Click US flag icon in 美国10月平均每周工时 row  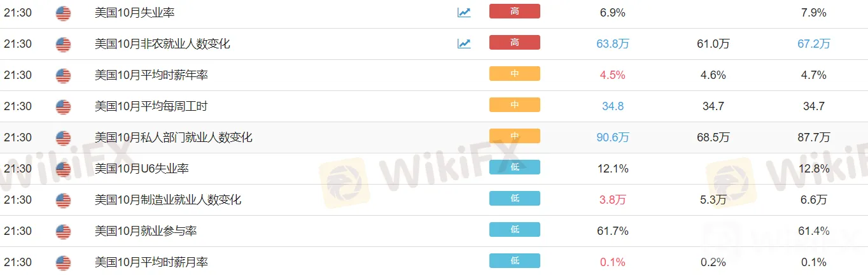click(63, 107)
